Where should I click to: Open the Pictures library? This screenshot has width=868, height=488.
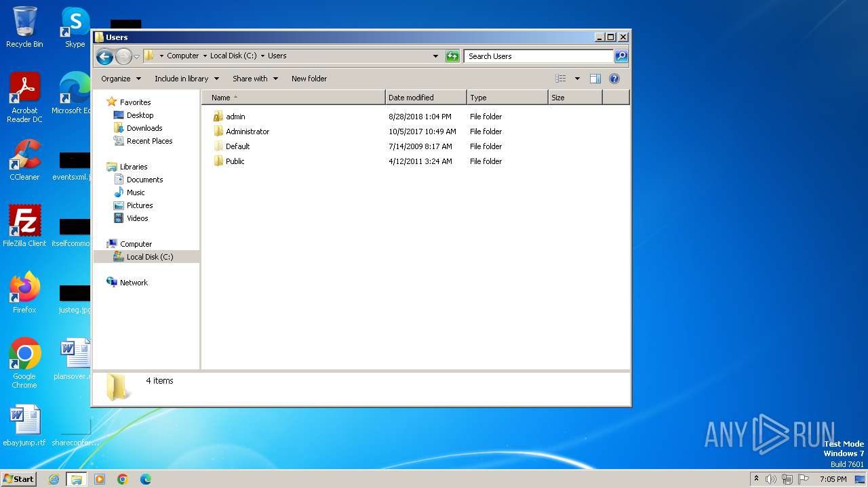click(139, 205)
